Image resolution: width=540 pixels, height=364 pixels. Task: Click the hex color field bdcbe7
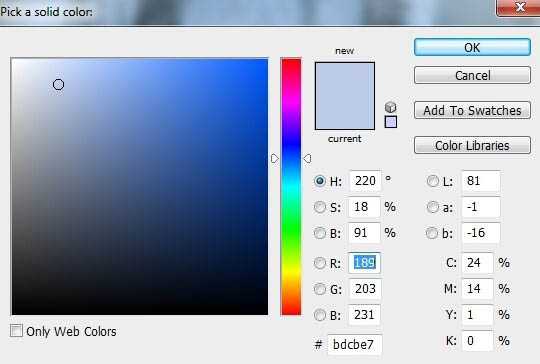(x=354, y=344)
